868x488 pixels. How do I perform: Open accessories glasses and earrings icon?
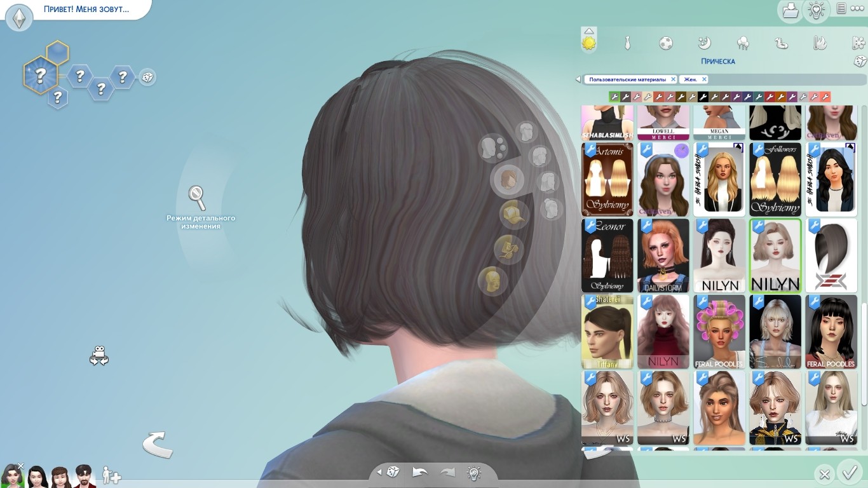(508, 248)
